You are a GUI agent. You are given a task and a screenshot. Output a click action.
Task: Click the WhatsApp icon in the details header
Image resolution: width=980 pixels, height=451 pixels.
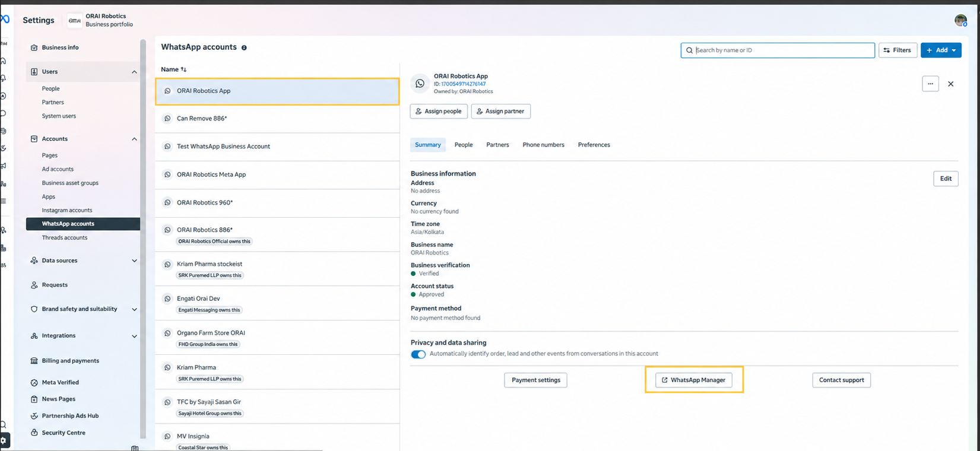[420, 83]
